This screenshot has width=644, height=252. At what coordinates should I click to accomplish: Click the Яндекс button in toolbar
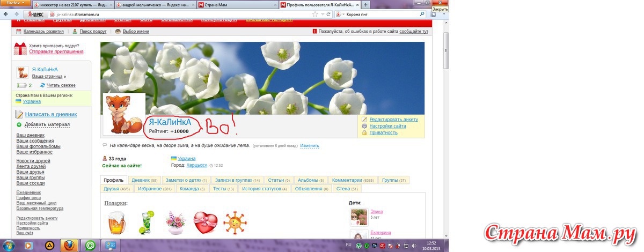[x=36, y=14]
